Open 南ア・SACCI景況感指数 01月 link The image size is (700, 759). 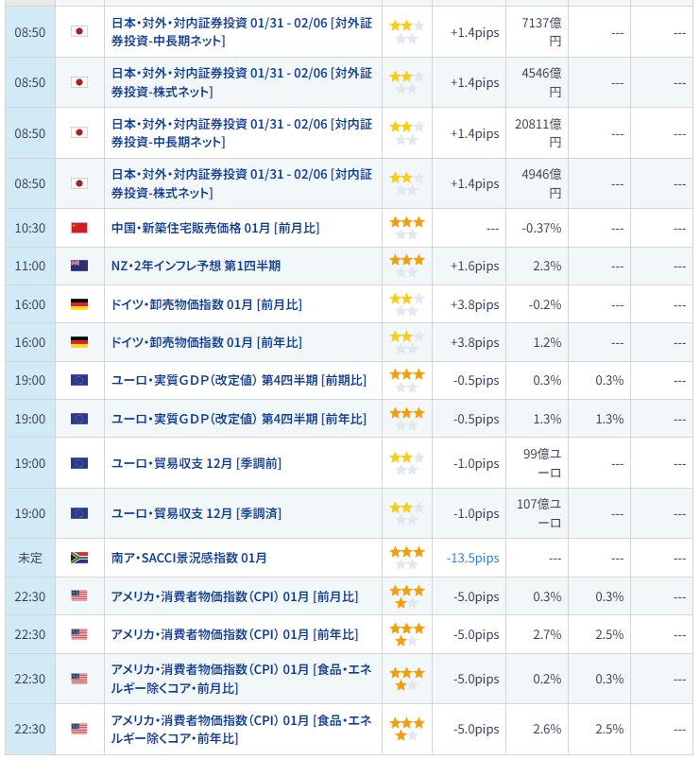pos(189,558)
